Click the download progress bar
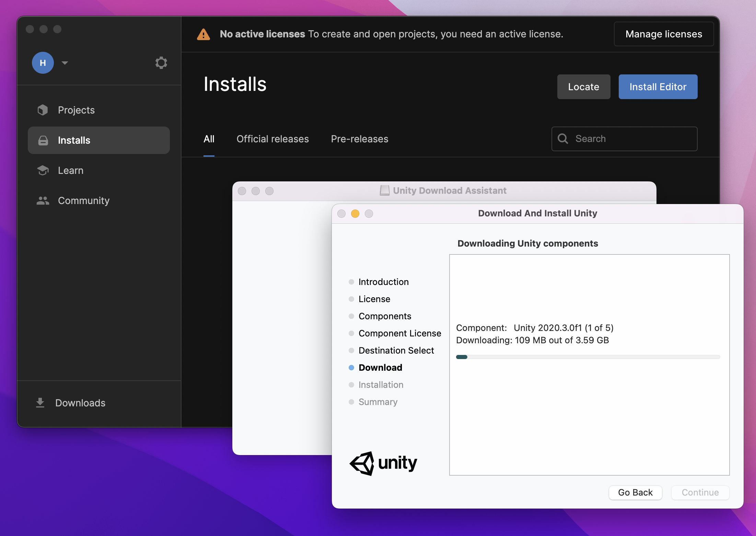 click(x=588, y=357)
